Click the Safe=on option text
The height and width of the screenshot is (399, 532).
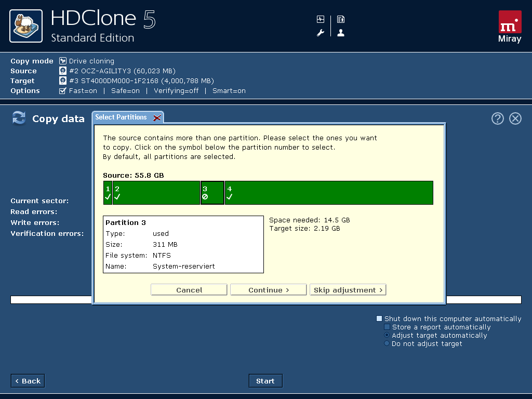pyautogui.click(x=126, y=90)
